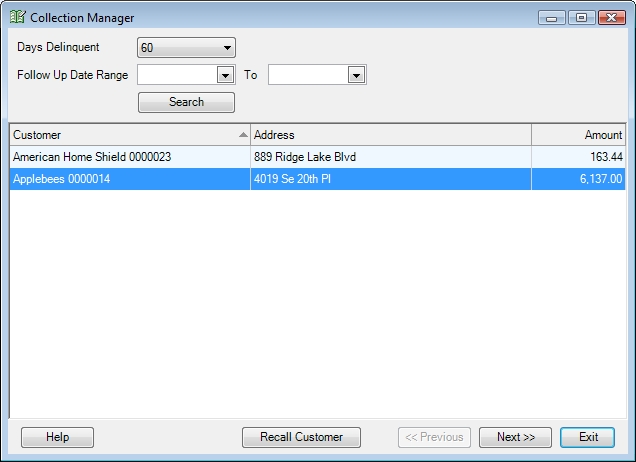This screenshot has height=462, width=636.
Task: Sort by the Customer column header
Action: point(125,135)
